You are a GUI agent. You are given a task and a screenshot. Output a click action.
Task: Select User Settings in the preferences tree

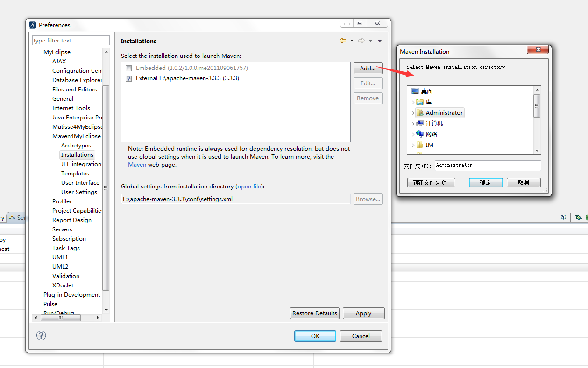coord(79,192)
